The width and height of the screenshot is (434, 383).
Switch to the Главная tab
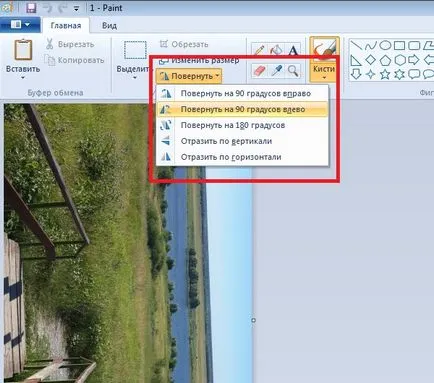coord(66,26)
